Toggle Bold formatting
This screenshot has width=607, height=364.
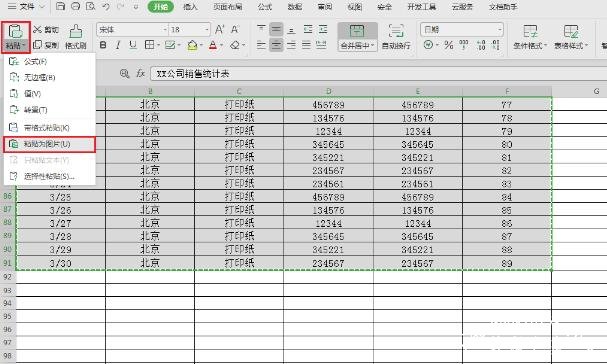(x=103, y=45)
